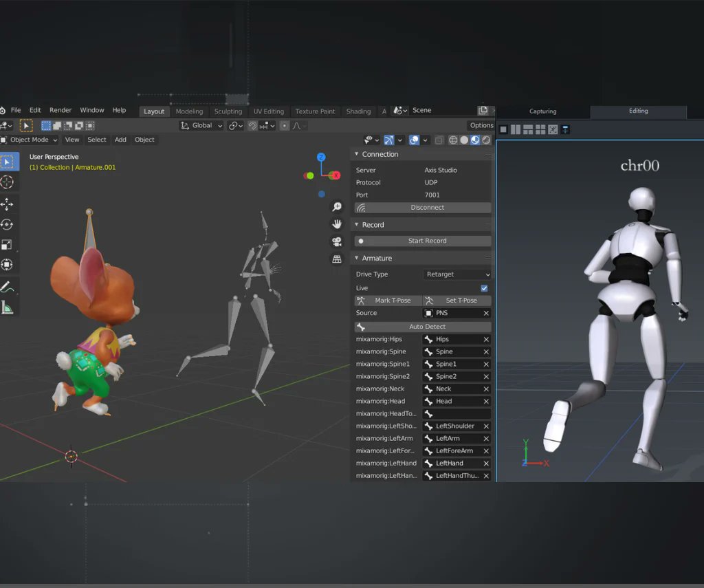Image resolution: width=704 pixels, height=588 pixels.
Task: Select the Annotate tool
Action: click(x=7, y=287)
